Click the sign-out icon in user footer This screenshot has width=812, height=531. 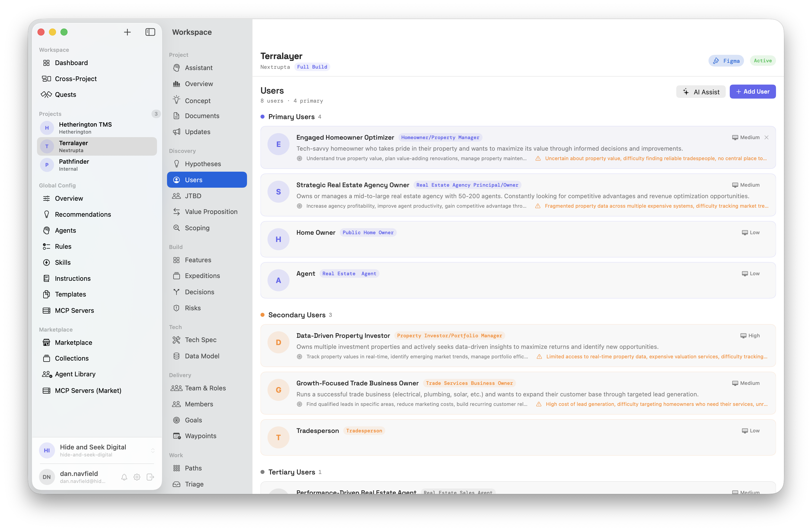click(150, 477)
